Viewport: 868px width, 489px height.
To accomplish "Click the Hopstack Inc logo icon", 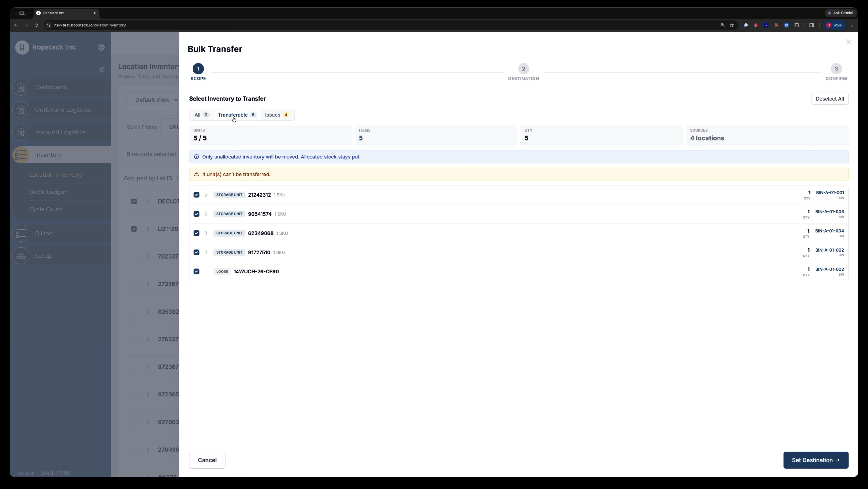I will pyautogui.click(x=22, y=47).
